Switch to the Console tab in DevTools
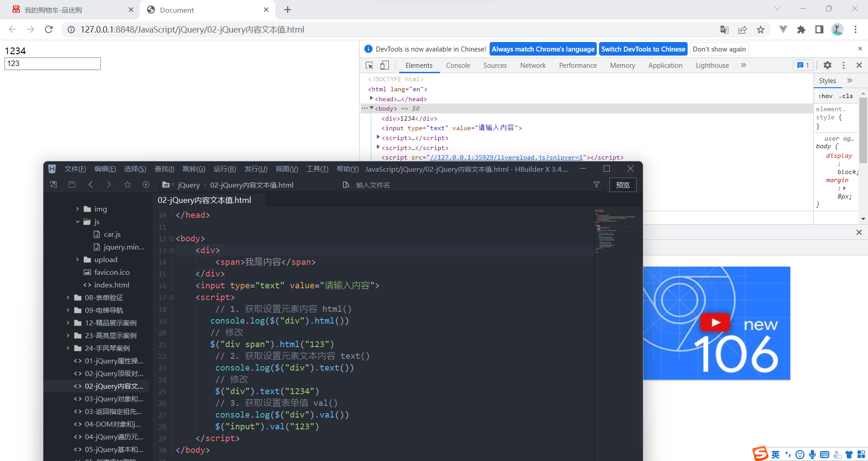The image size is (868, 461). point(458,65)
